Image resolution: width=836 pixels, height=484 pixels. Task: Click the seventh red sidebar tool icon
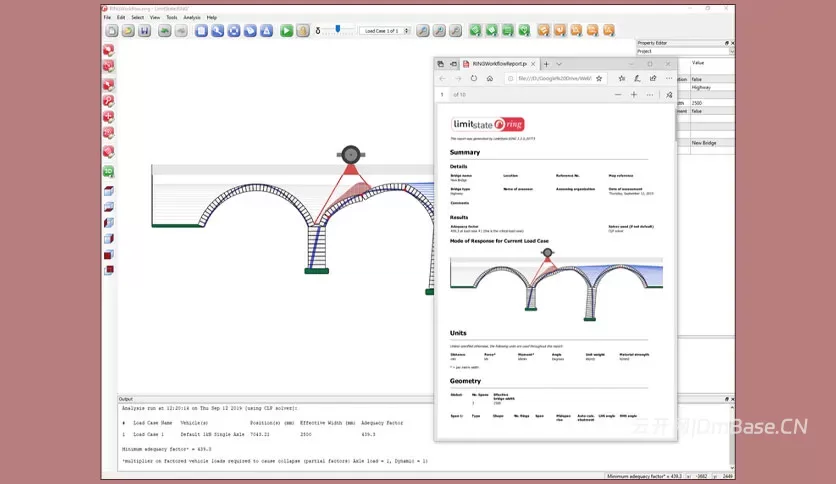[x=109, y=152]
